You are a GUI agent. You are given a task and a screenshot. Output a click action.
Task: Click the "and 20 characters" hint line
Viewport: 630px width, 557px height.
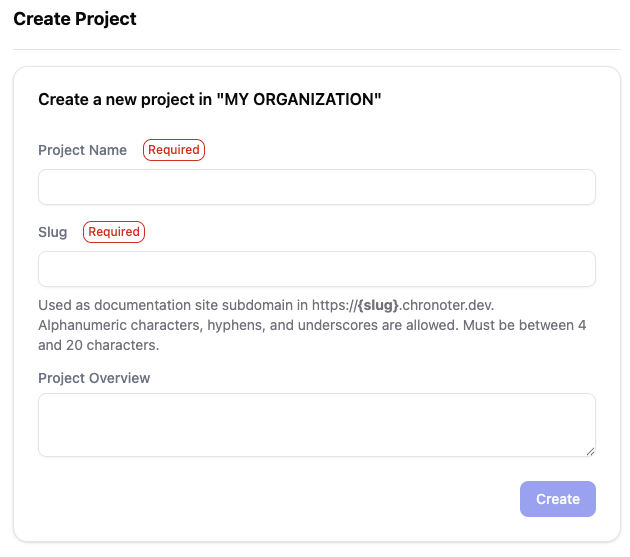(98, 346)
